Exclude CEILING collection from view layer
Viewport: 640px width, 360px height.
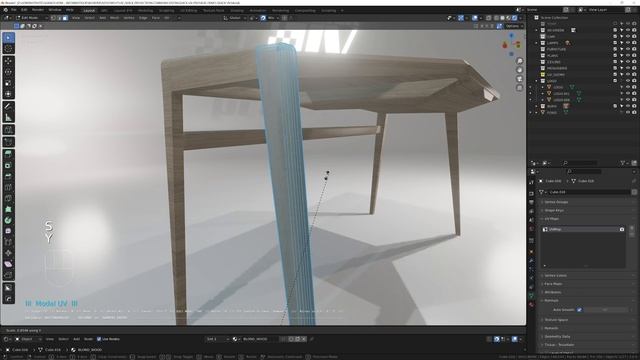point(616,62)
